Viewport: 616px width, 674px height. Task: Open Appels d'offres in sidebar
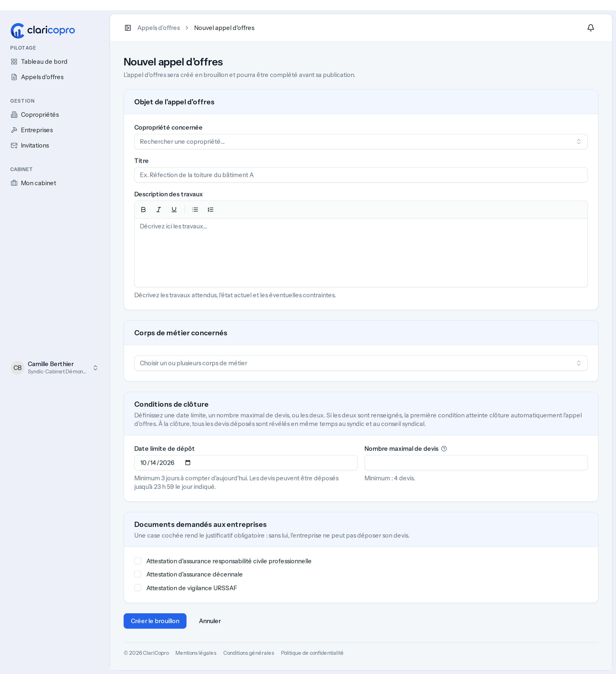[x=55, y=77]
